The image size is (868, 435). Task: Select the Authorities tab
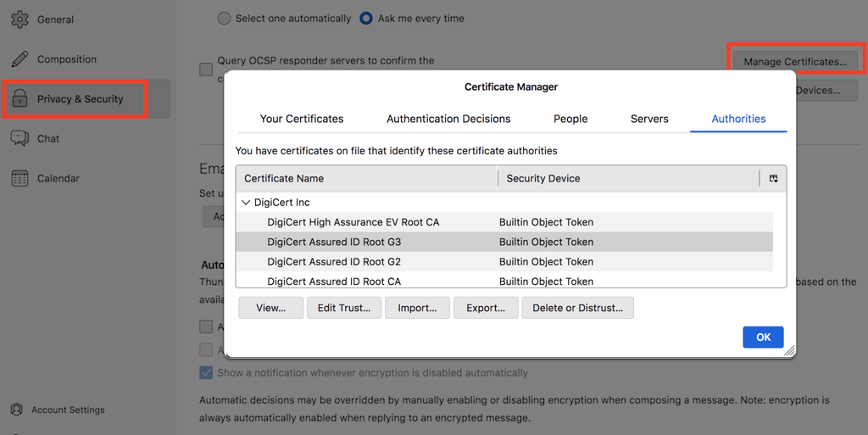(738, 119)
